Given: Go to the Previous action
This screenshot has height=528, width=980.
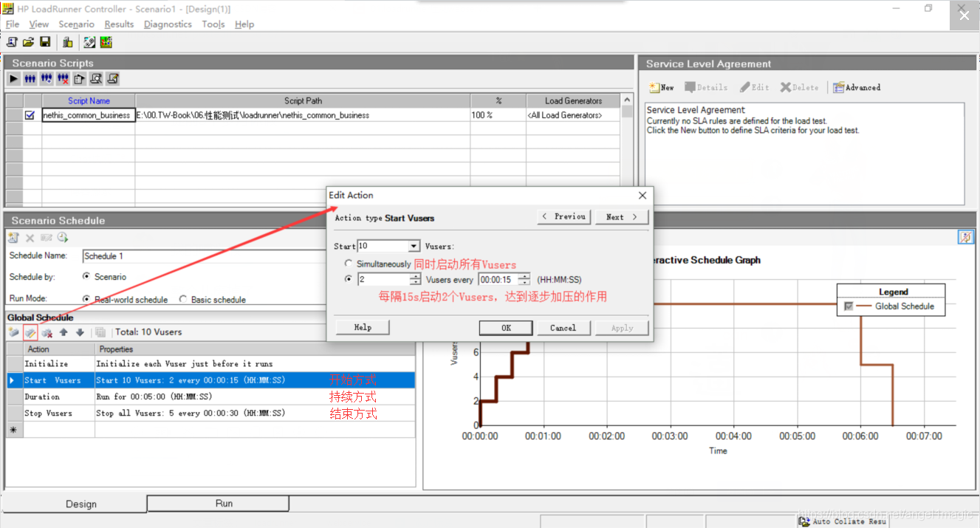Looking at the screenshot, I should (x=563, y=216).
